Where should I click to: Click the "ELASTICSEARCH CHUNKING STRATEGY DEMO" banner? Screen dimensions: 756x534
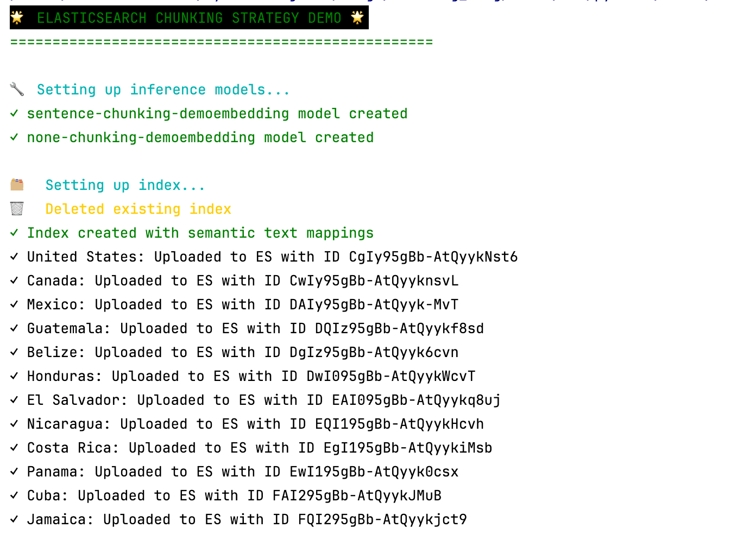[x=188, y=17]
